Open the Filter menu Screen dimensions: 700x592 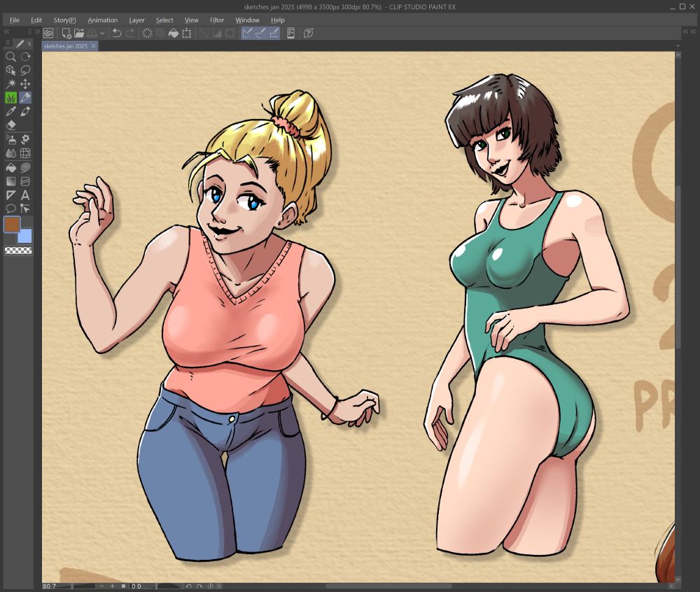click(x=217, y=20)
